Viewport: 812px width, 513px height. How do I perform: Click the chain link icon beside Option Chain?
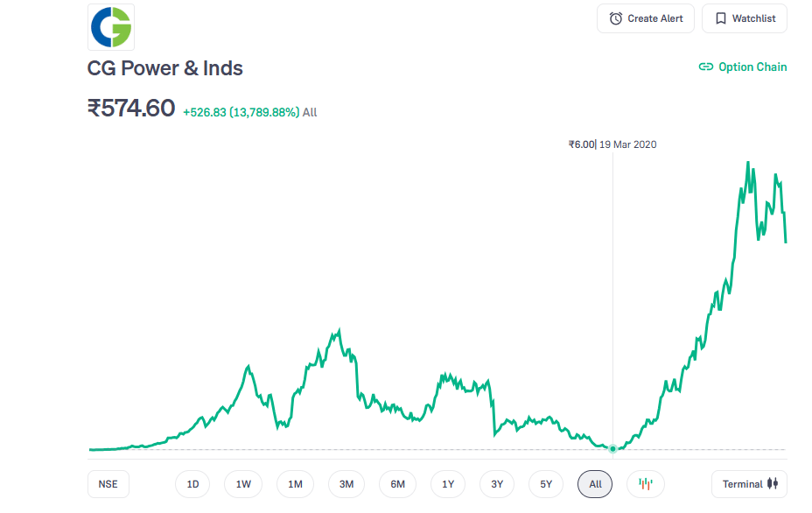705,67
